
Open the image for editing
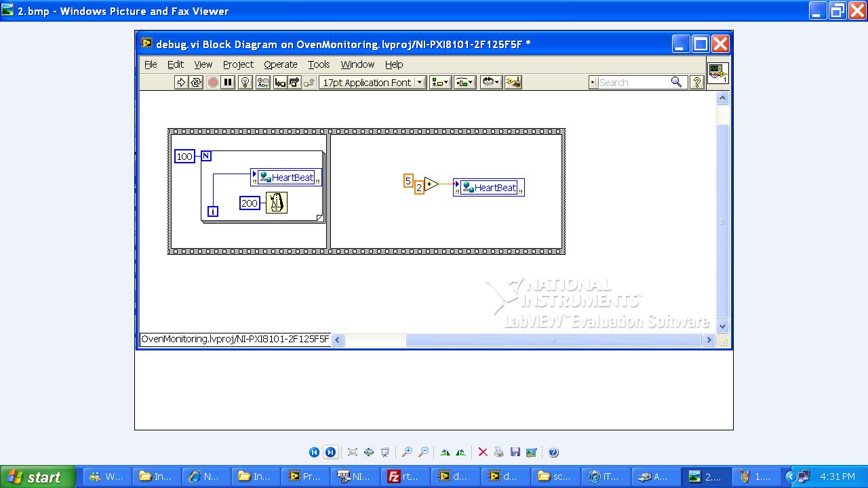tap(532, 452)
